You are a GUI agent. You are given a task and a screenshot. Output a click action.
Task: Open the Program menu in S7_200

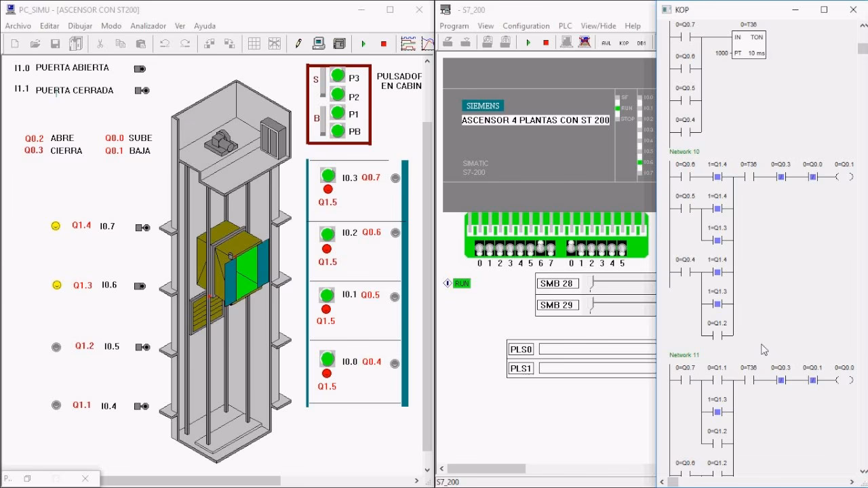(x=454, y=26)
